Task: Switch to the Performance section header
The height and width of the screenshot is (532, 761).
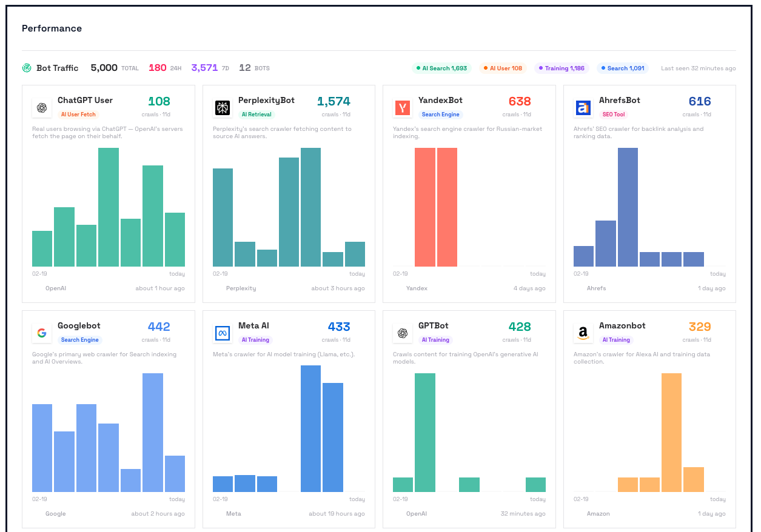Action: click(x=52, y=28)
